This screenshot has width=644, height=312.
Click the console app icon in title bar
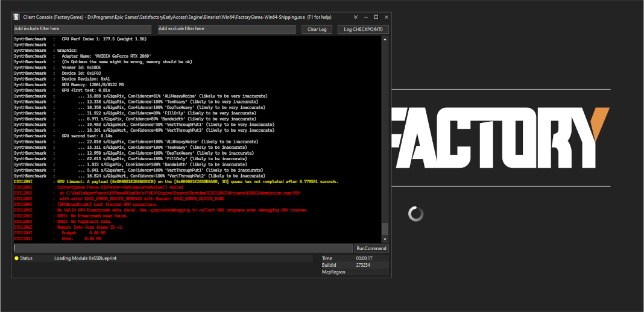16,17
